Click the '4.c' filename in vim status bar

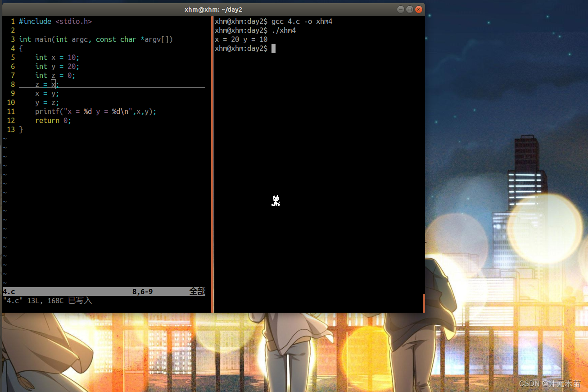[x=9, y=292]
